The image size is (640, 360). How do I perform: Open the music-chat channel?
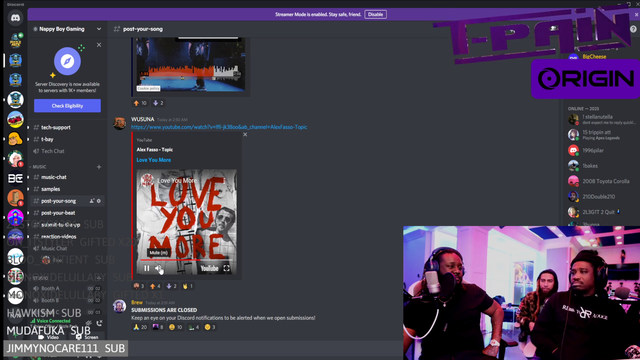click(x=53, y=177)
